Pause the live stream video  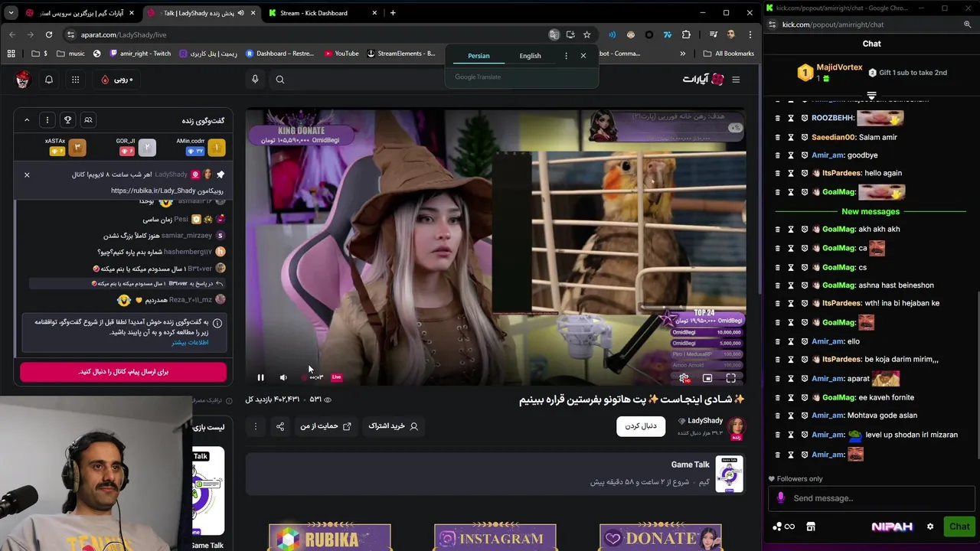point(260,377)
